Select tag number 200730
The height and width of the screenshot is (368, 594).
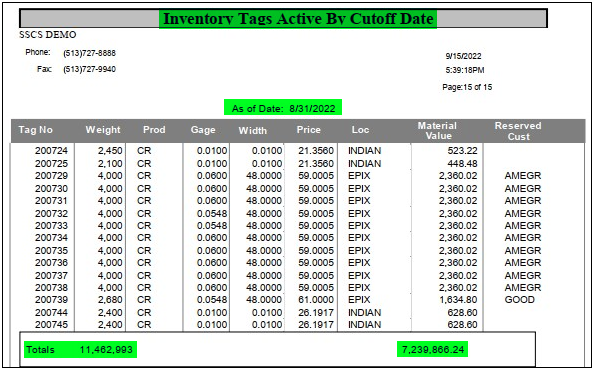click(x=51, y=189)
